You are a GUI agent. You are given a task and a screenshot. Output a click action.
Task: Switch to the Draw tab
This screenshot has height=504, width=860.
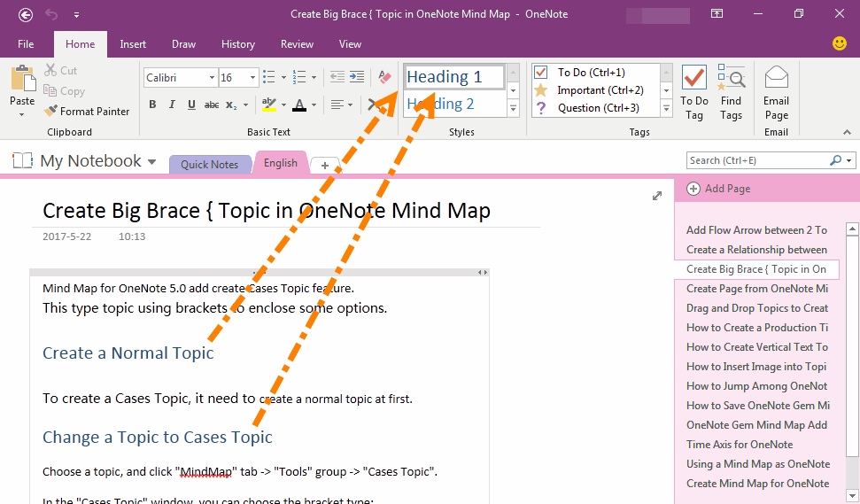pos(183,44)
